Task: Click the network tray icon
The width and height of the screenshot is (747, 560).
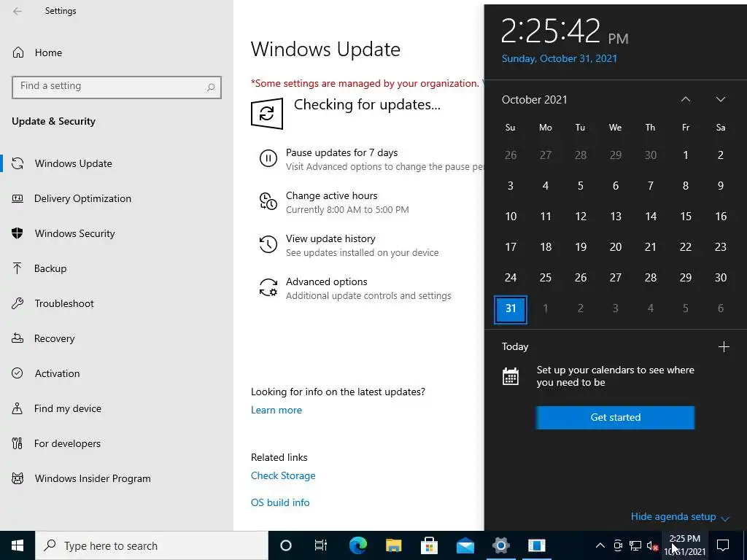Action: (635, 545)
